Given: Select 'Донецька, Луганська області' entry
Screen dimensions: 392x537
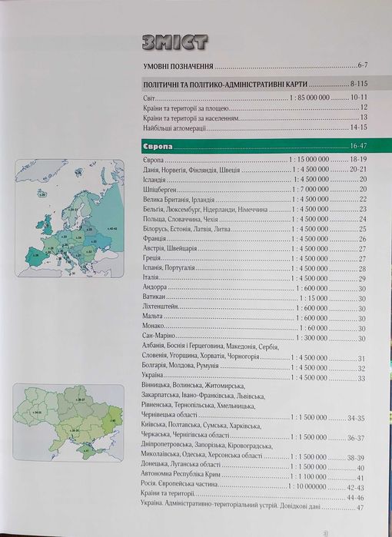Looking at the screenshot, I should click(x=253, y=467).
